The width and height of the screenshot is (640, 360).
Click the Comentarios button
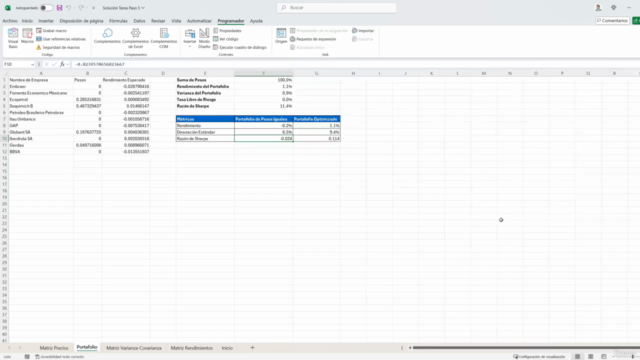[612, 20]
